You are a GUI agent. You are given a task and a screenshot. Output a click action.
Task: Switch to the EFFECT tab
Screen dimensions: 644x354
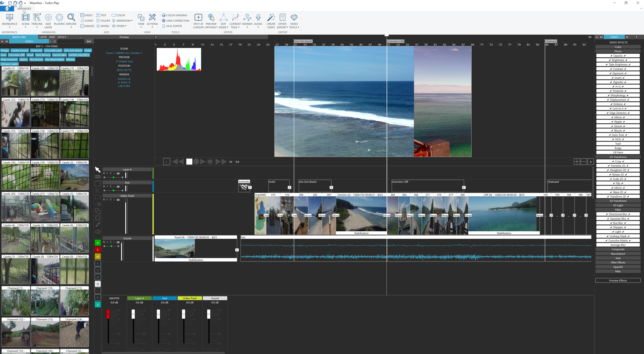[62, 37]
